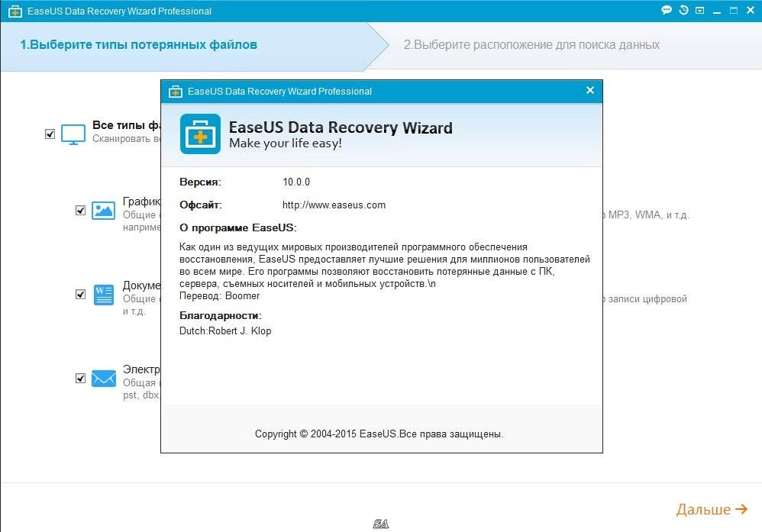Click the monitor icon for all file types
Viewport: 762px width, 532px height.
point(73,134)
